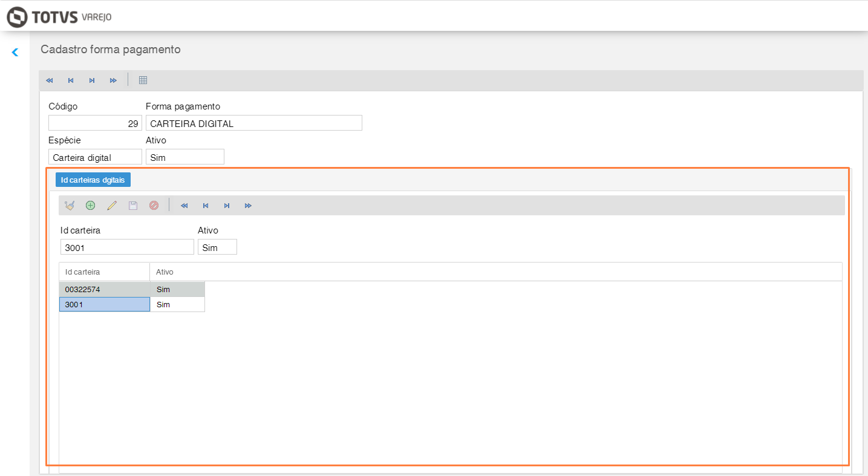This screenshot has width=868, height=476.
Task: Open grid view of payment forms
Action: click(x=143, y=80)
